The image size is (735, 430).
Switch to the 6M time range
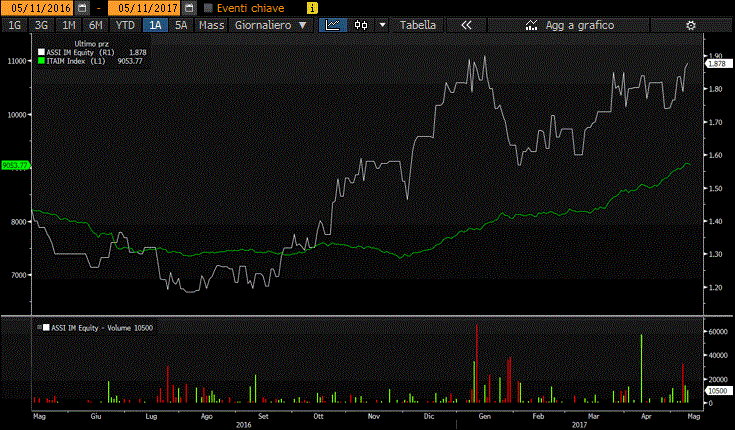(95, 24)
